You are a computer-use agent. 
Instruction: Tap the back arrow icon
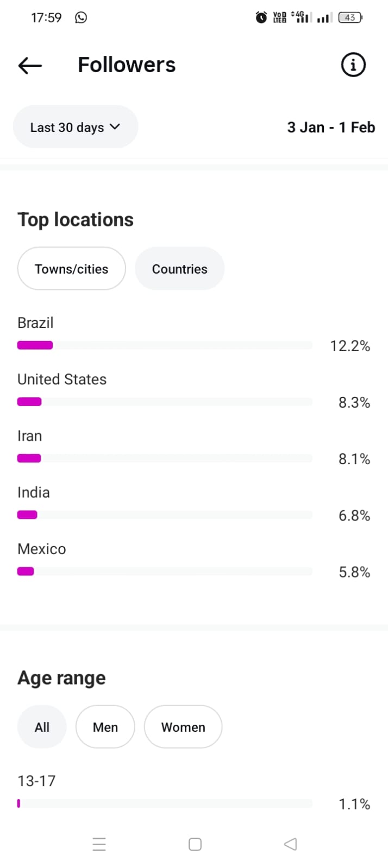point(30,66)
